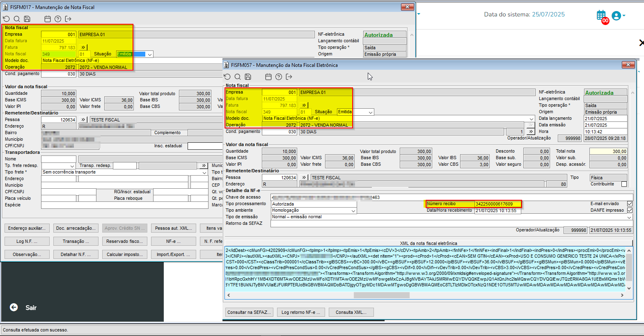The image size is (644, 336).
Task: Open the calendar icon in FISFM017 toolbar
Action: (48, 19)
